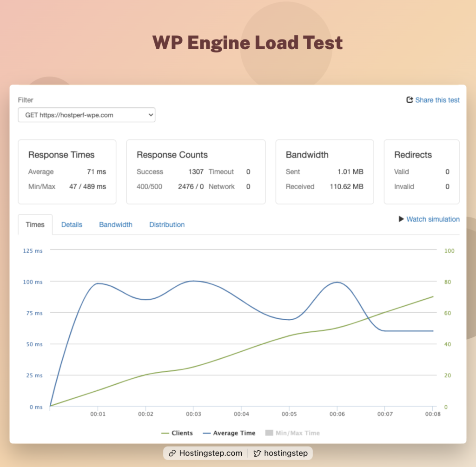Image resolution: width=476 pixels, height=467 pixels.
Task: Click the share arrow icon
Action: [x=410, y=100]
